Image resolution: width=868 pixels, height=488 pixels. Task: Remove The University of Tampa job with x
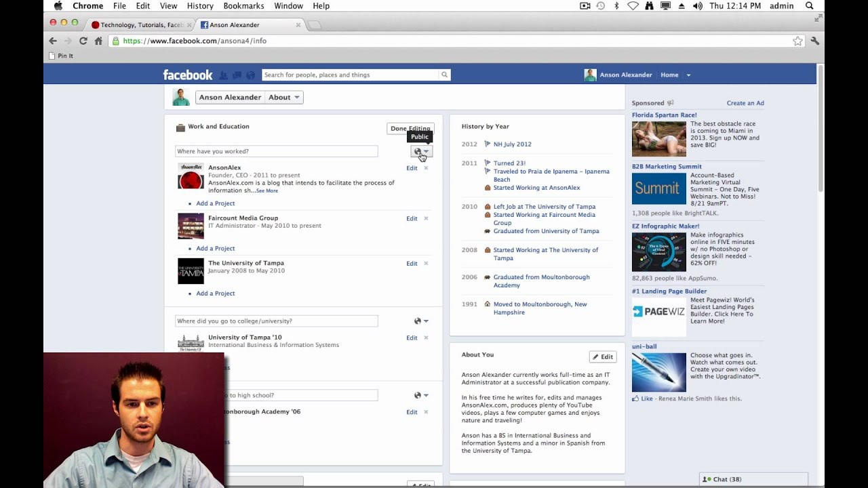426,263
